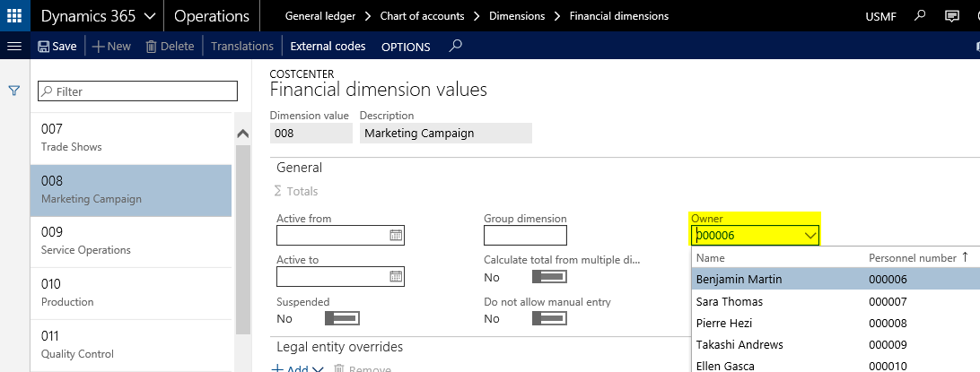Toggle the Suspended switch

click(341, 318)
